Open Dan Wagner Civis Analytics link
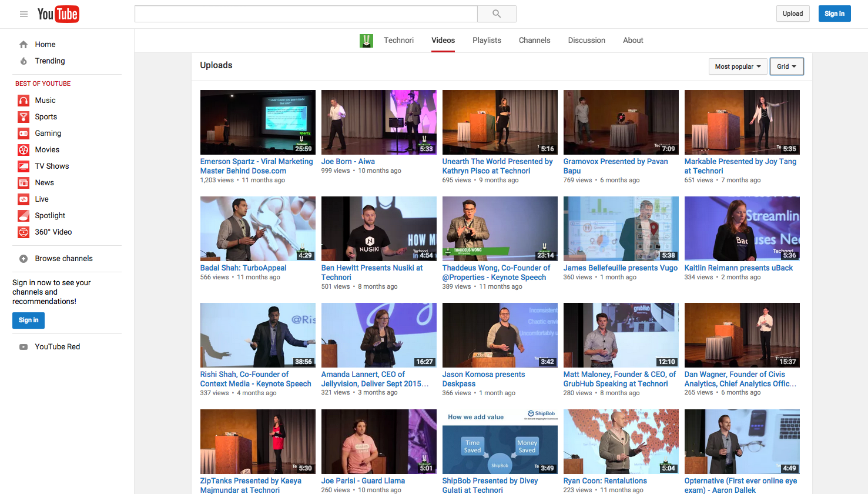868x494 pixels. click(740, 379)
